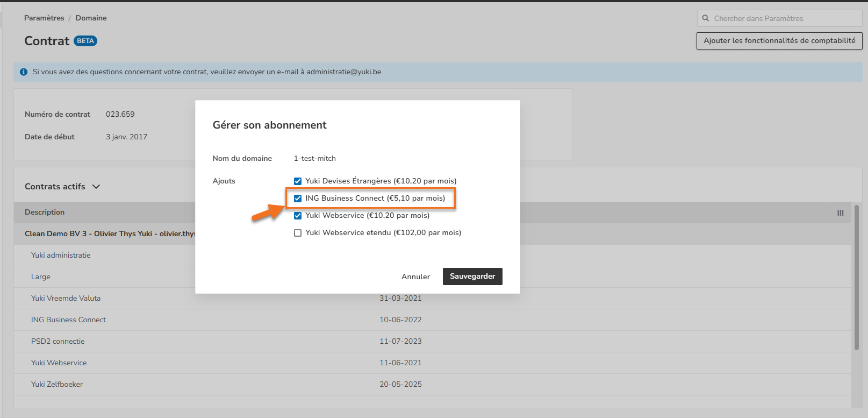Sort by the Description column header

[45, 212]
